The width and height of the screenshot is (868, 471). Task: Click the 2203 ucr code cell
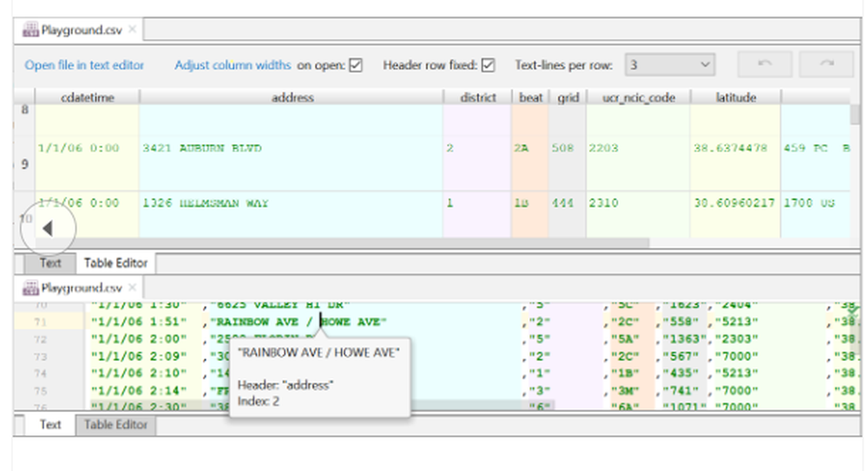tap(638, 164)
